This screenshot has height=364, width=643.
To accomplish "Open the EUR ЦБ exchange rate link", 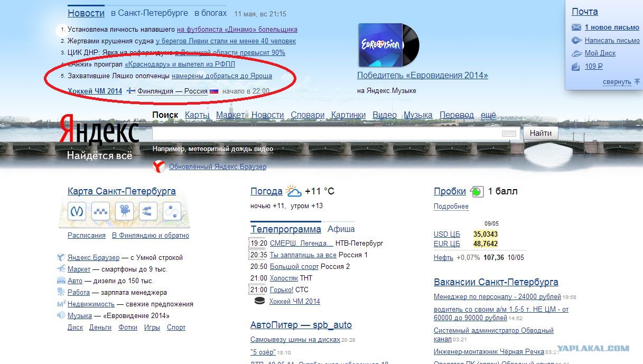I will (447, 244).
